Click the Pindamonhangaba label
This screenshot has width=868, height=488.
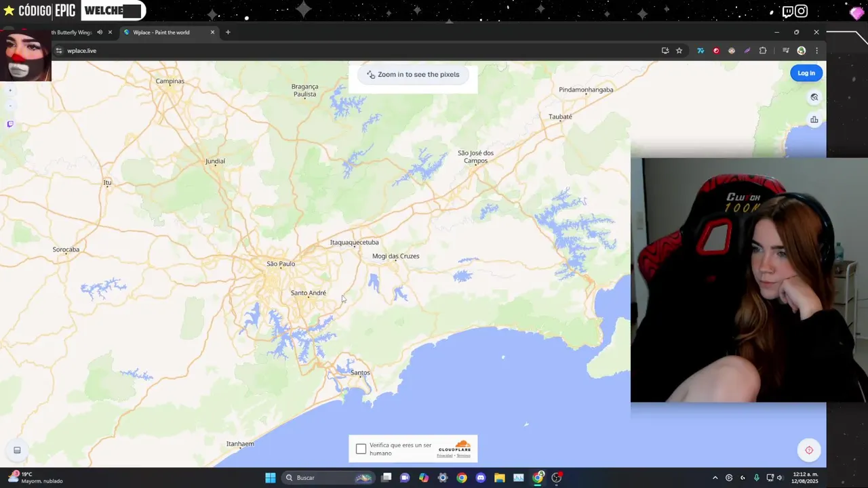(586, 89)
